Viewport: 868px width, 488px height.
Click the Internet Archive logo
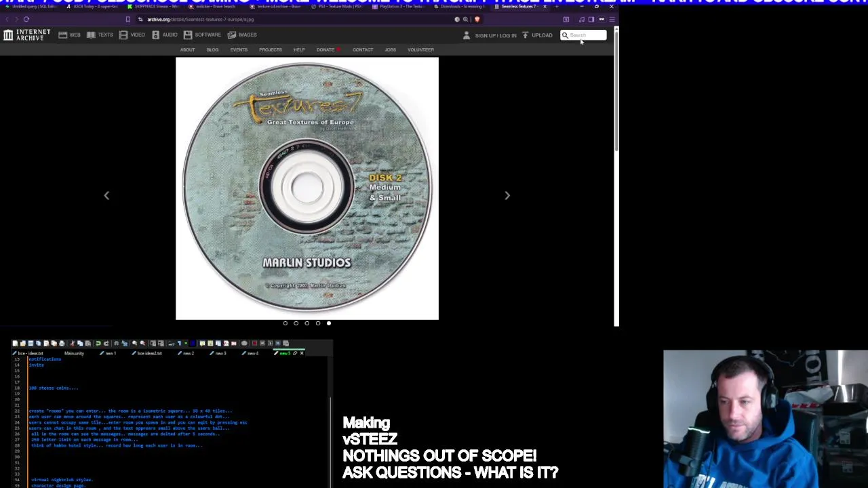[26, 35]
